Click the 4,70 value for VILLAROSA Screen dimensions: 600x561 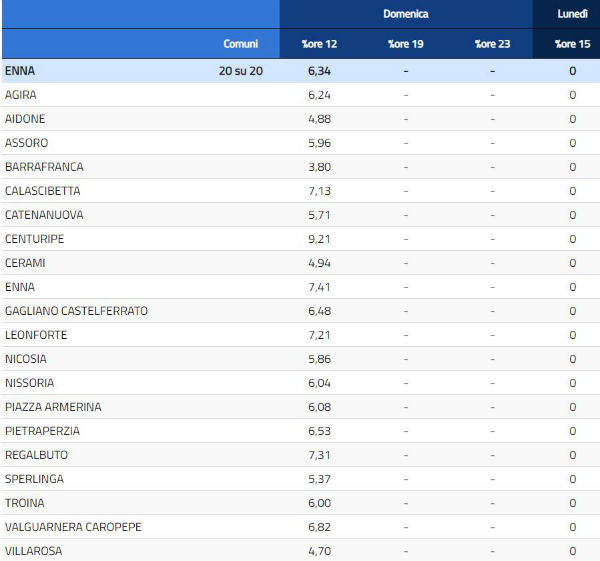pos(319,551)
